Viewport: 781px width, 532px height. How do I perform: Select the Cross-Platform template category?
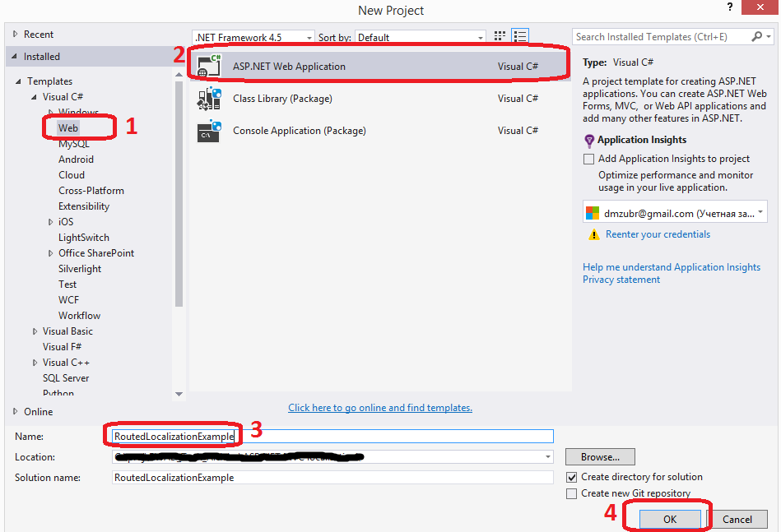click(91, 191)
